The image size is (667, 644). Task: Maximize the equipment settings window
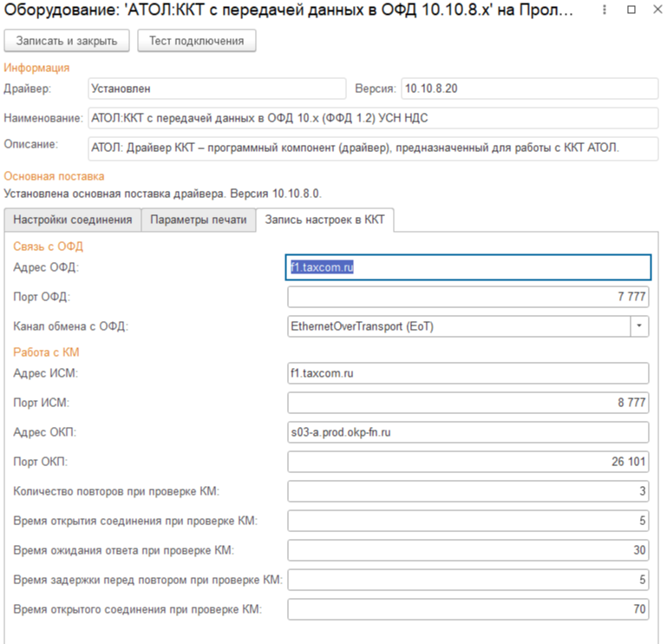pos(631,11)
